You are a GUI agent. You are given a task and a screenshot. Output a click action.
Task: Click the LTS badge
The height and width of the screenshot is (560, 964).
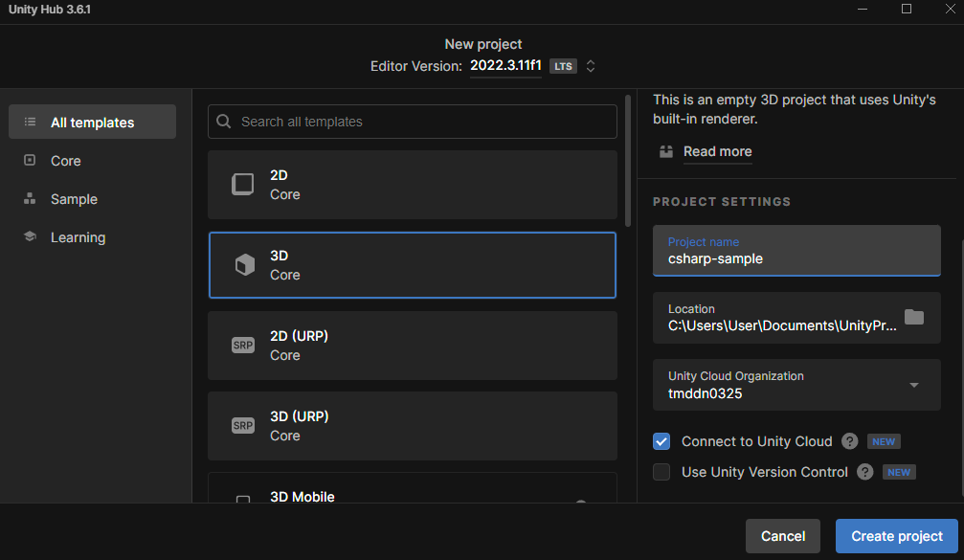[x=563, y=66]
